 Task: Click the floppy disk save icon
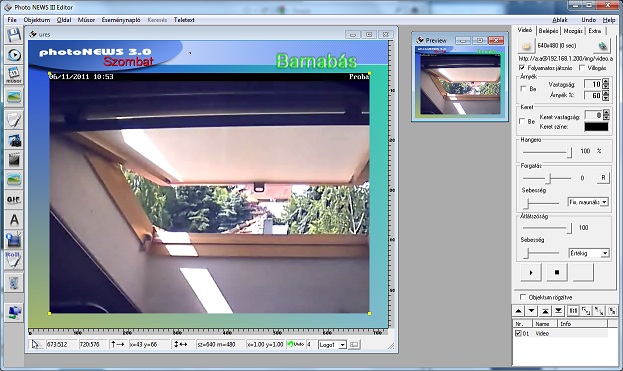click(x=14, y=35)
